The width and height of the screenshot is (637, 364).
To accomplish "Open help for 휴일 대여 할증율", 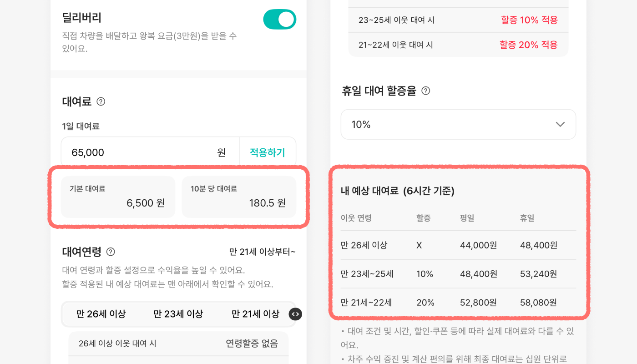I will [x=425, y=91].
